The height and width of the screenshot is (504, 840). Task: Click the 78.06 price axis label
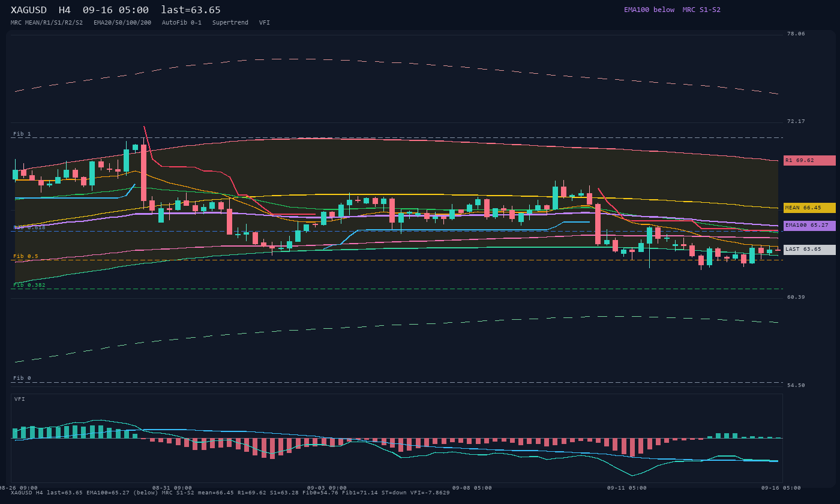[x=796, y=34]
